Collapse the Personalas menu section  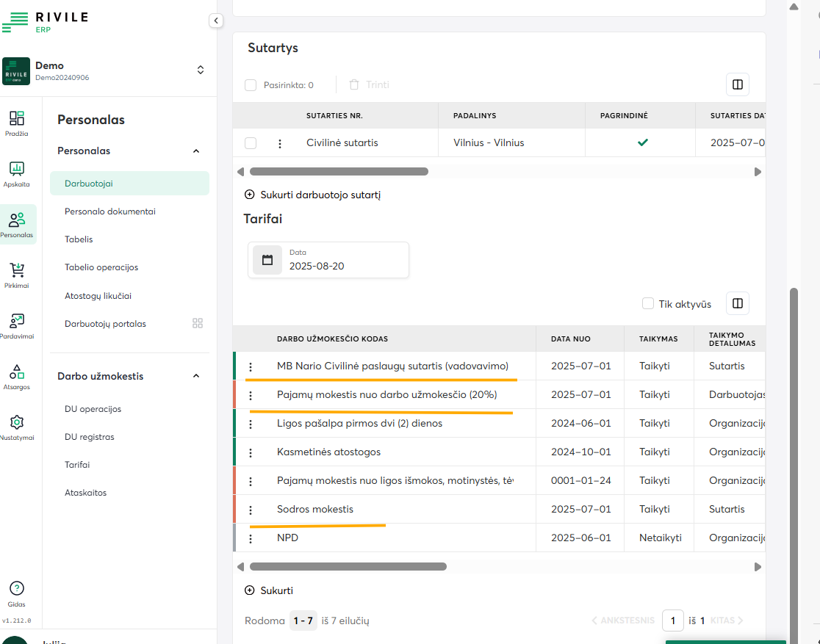point(196,151)
